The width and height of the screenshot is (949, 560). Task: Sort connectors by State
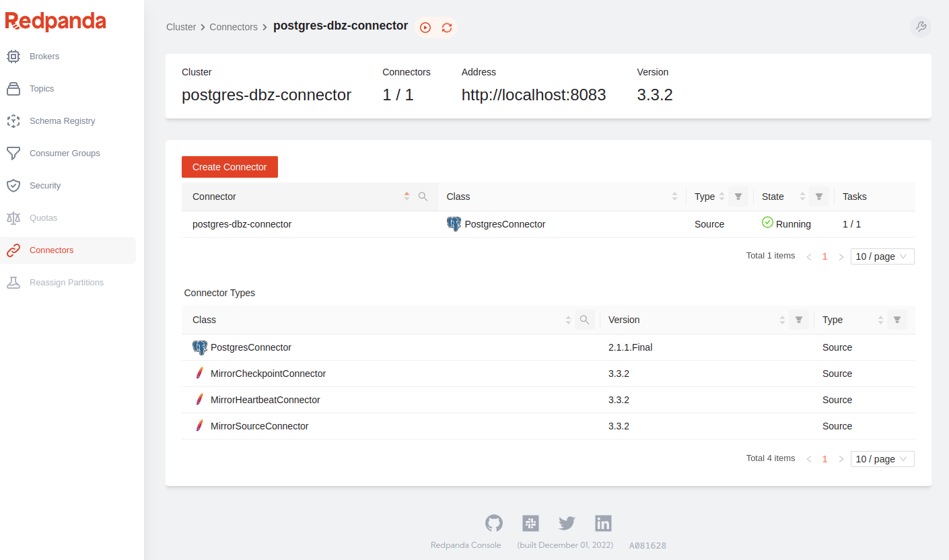click(x=802, y=197)
